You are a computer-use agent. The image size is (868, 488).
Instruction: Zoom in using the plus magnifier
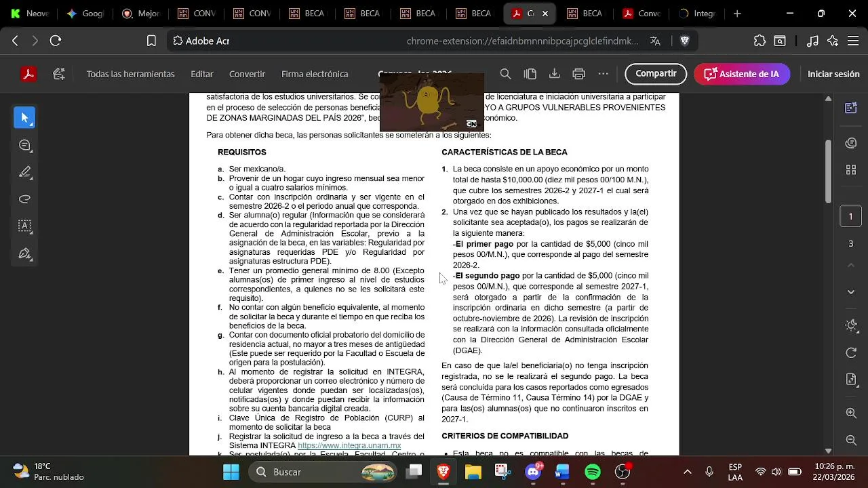click(851, 413)
